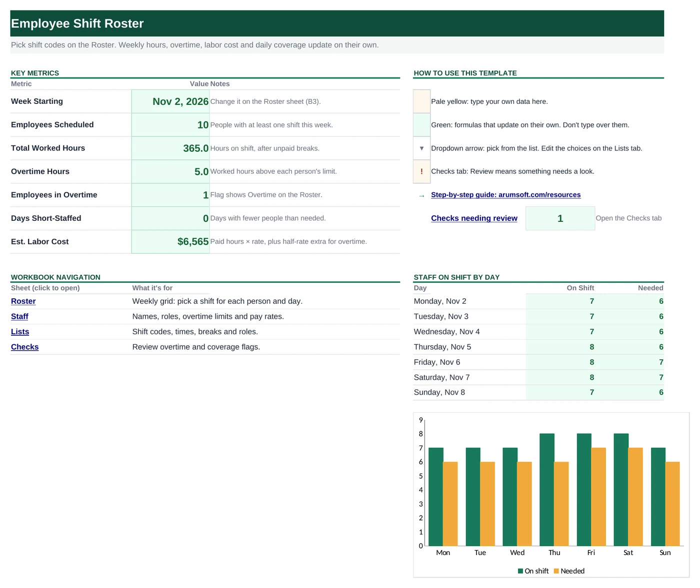
Task: Click the Employee Shift Roster title
Action: [77, 23]
